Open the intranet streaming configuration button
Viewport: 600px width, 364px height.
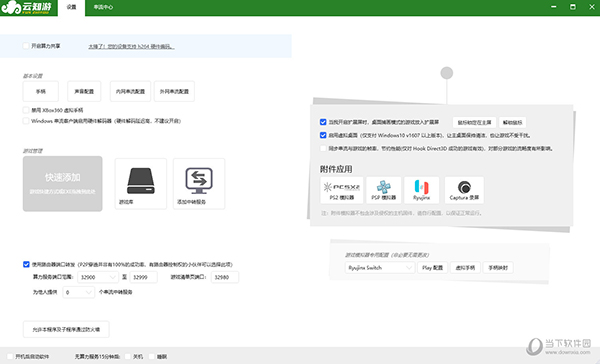coord(130,91)
